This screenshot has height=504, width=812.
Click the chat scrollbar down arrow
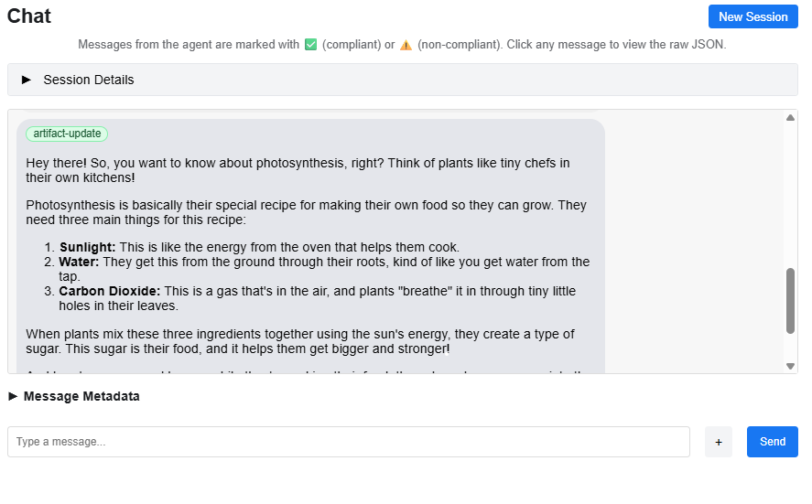tap(791, 366)
